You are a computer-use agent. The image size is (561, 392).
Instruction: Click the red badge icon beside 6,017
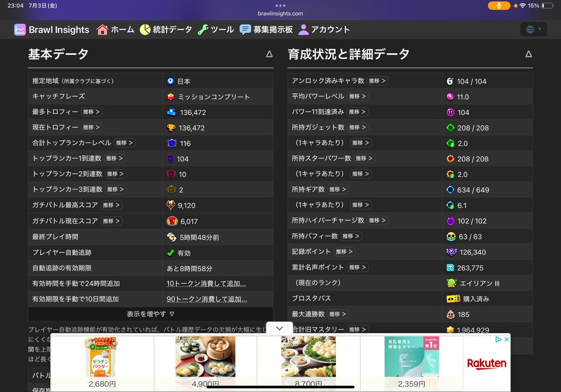click(x=172, y=221)
